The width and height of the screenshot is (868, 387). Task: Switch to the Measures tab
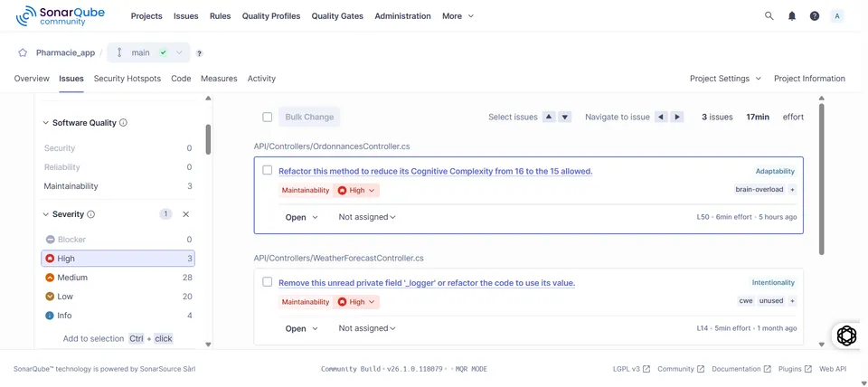point(219,79)
